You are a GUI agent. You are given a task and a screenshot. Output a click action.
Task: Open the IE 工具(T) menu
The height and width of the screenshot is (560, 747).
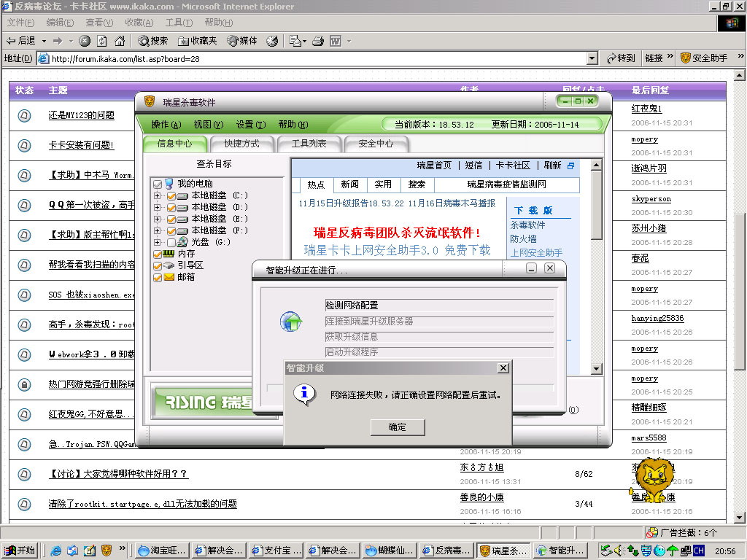[179, 23]
